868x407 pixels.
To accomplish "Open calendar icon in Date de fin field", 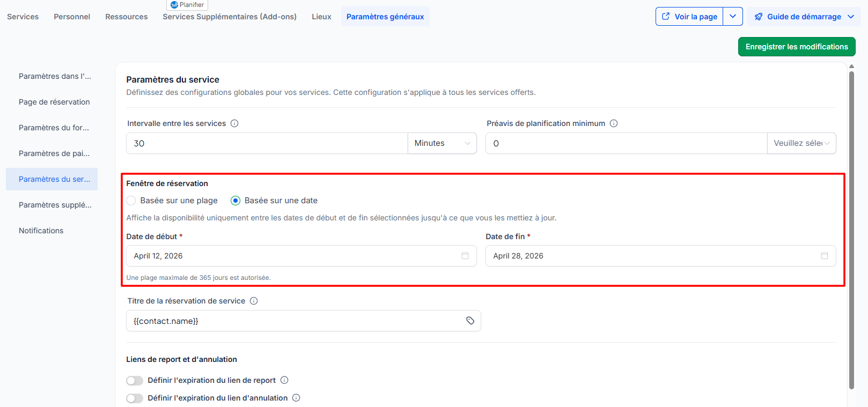I will click(x=825, y=256).
